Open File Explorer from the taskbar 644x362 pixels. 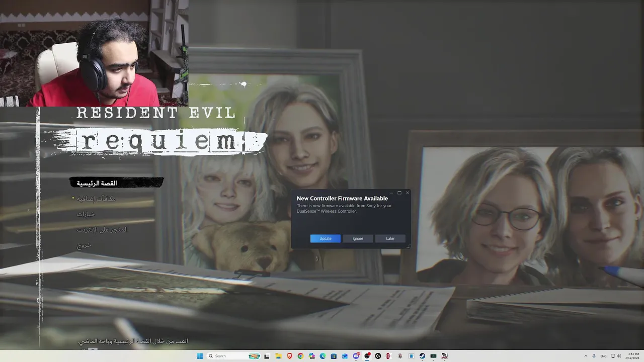coord(278,356)
